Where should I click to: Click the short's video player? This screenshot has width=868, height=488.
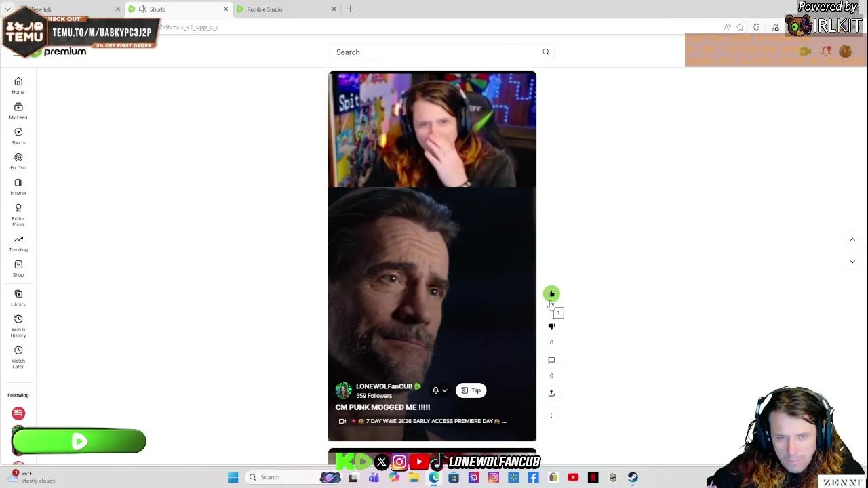(432, 256)
